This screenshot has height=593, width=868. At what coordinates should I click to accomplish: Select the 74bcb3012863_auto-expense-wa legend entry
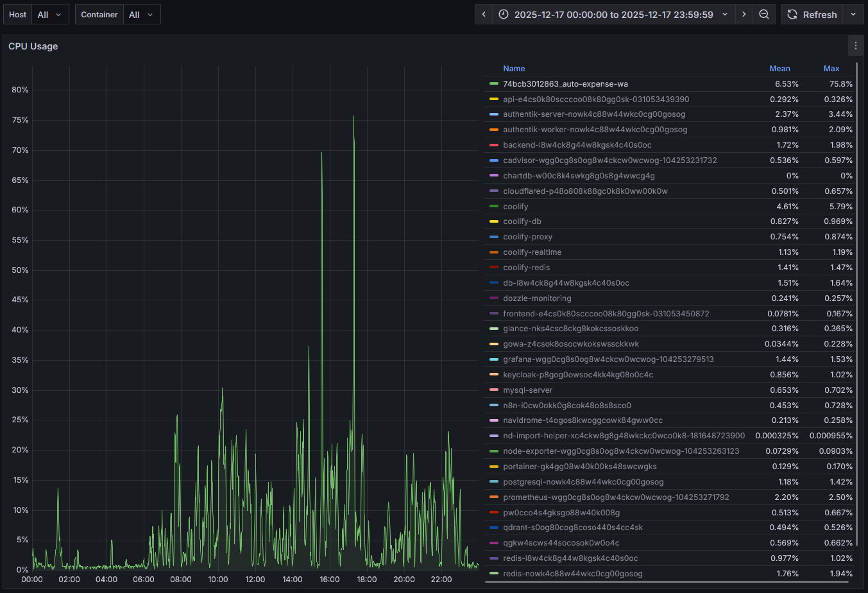[565, 83]
